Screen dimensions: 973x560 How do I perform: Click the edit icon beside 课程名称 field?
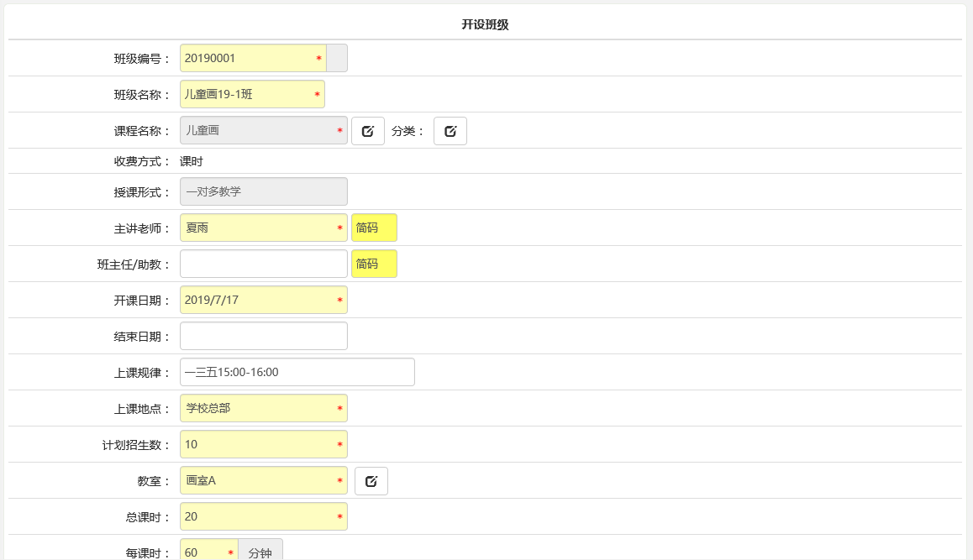pos(367,131)
